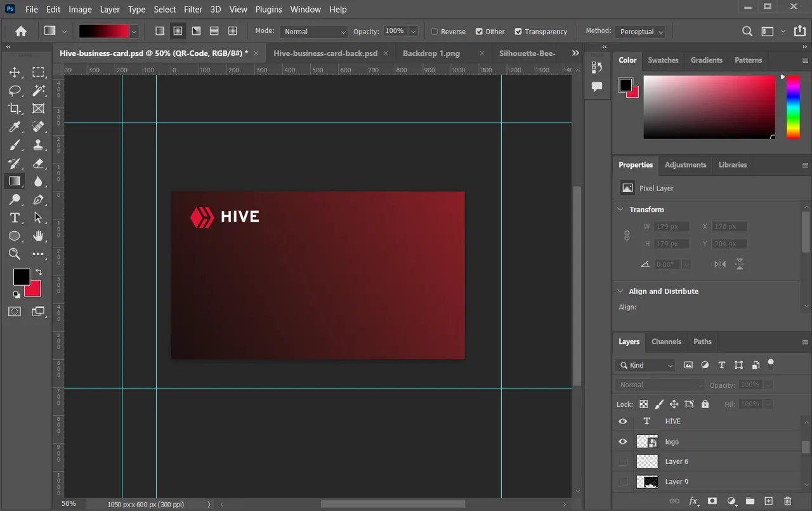This screenshot has width=812, height=511.
Task: Create a new layer
Action: point(769,501)
